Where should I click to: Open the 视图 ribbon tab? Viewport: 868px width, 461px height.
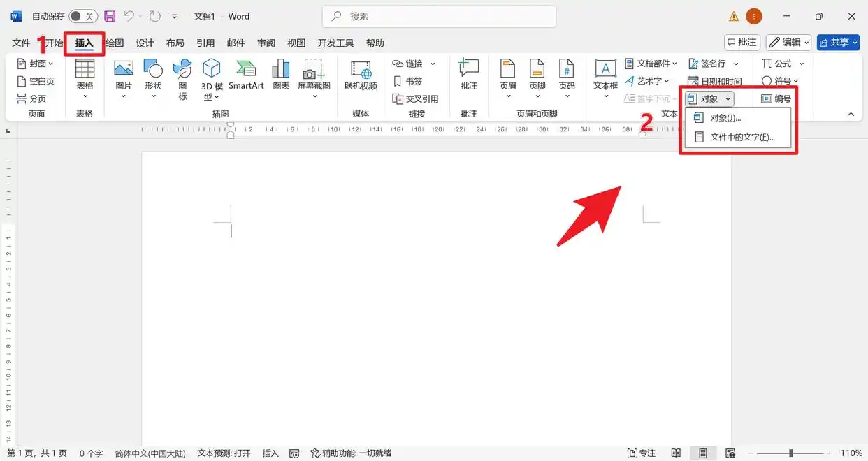coord(296,43)
